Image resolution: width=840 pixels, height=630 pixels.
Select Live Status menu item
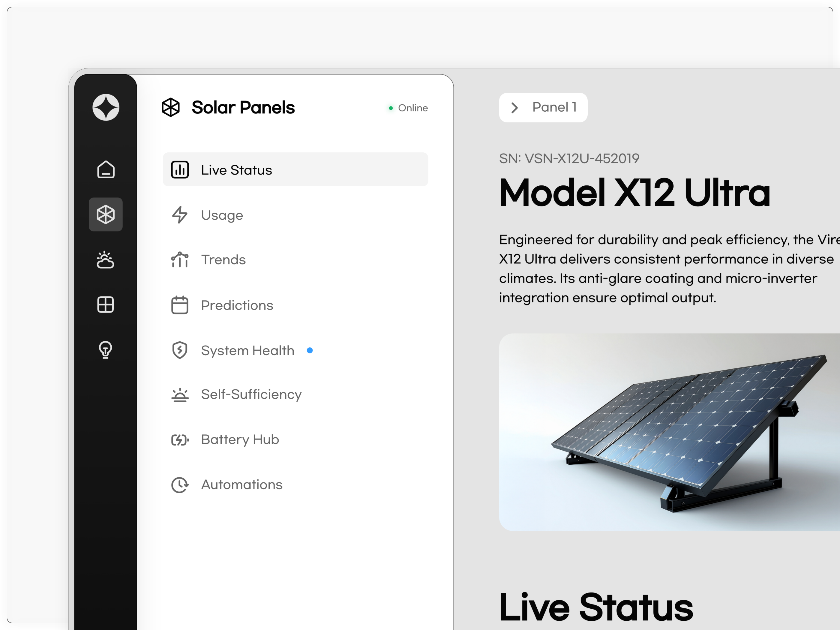(x=295, y=170)
